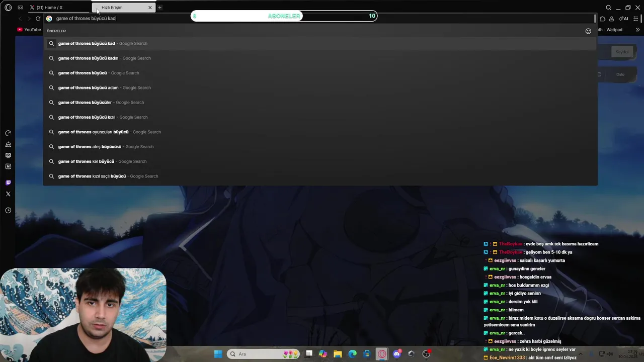This screenshot has height=362, width=644.
Task: Open the profile account icon
Action: [611, 19]
